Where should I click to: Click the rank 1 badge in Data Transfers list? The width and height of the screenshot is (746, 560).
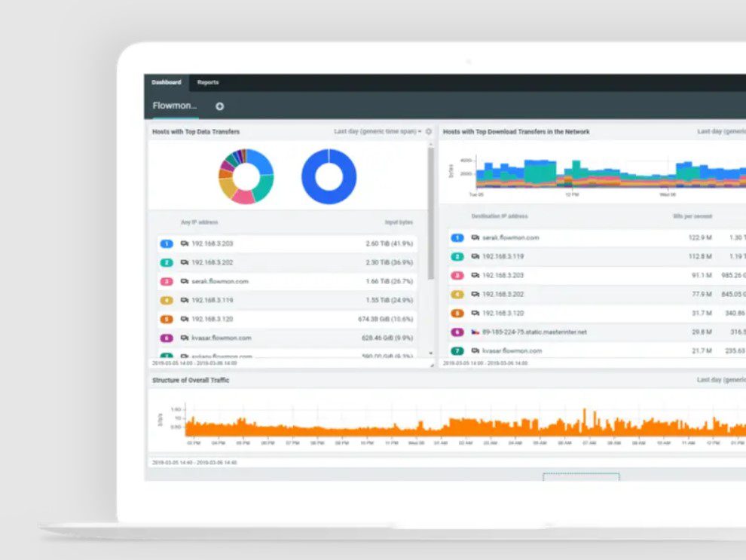coord(167,243)
